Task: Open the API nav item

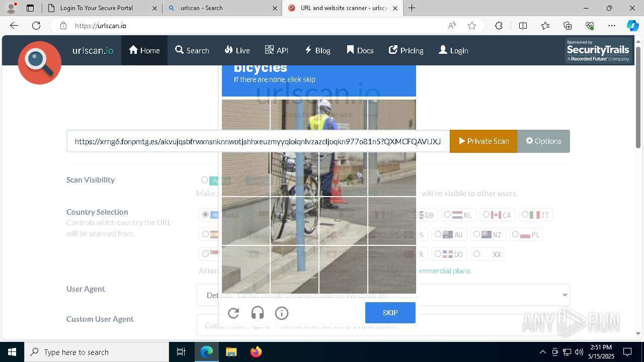Action: point(277,50)
